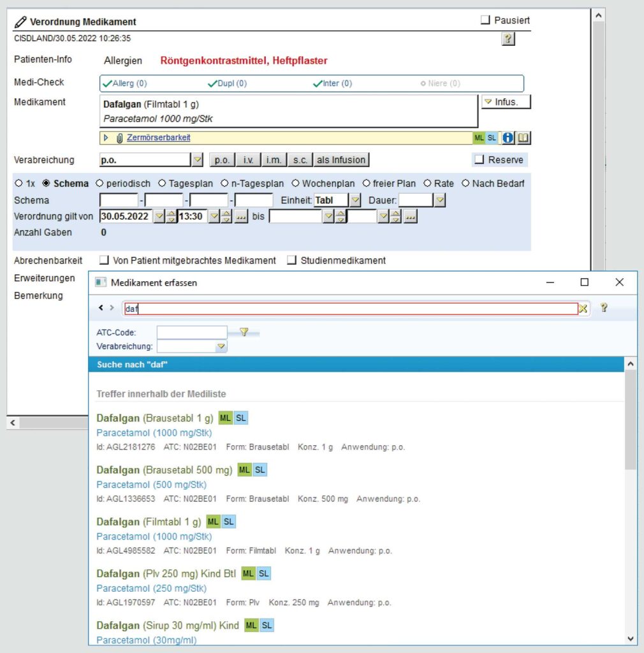Image resolution: width=644 pixels, height=653 pixels.
Task: Click the paperclip icon next to Zermörserbarkeit
Action: (x=119, y=138)
